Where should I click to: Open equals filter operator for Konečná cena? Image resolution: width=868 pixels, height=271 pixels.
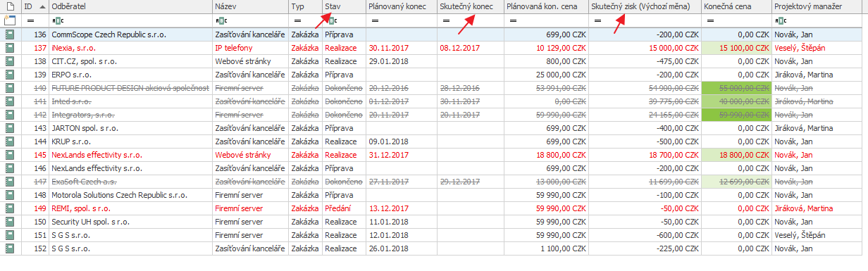click(x=710, y=21)
